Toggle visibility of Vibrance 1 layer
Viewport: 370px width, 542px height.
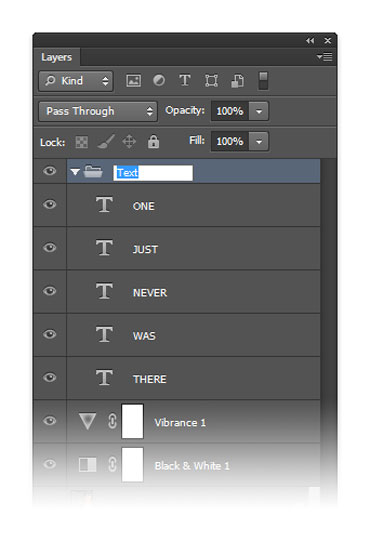click(50, 421)
